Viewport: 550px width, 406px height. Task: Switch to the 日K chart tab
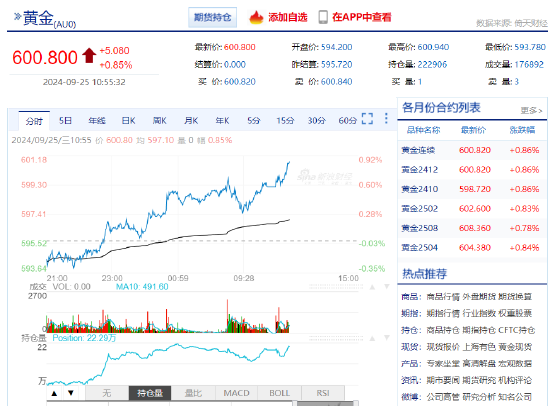tap(128, 121)
